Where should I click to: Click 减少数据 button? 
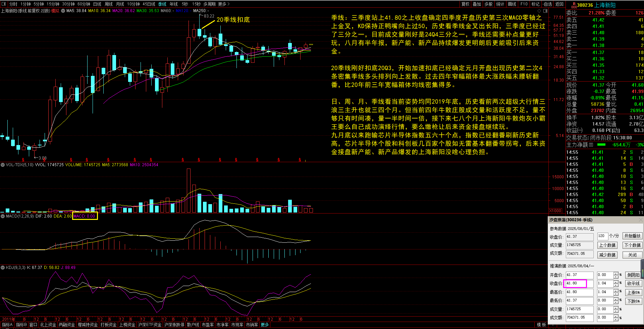point(607,255)
